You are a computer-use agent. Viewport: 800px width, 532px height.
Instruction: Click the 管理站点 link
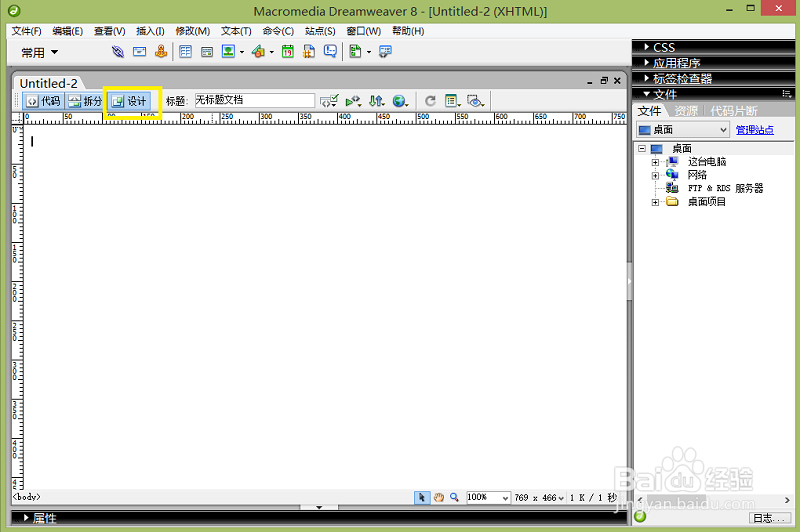(755, 130)
